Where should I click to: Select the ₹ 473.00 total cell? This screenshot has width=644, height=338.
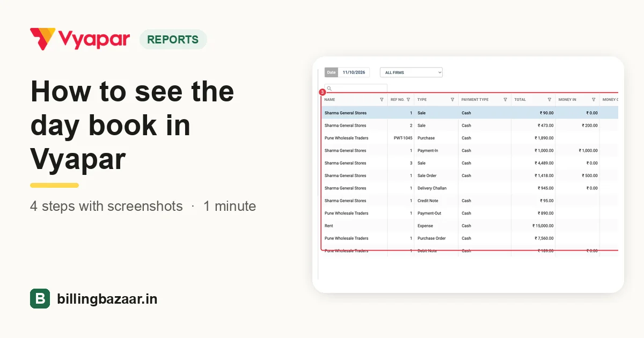coord(545,126)
